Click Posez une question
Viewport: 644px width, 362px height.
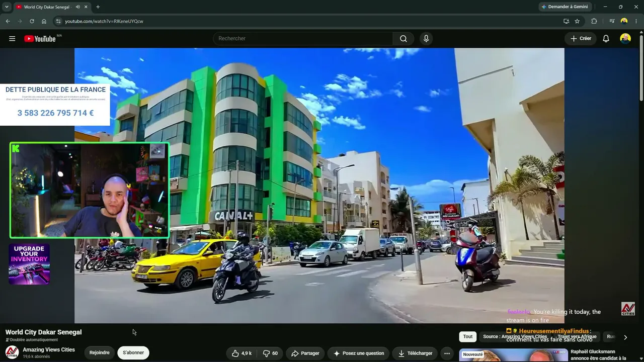358,353
